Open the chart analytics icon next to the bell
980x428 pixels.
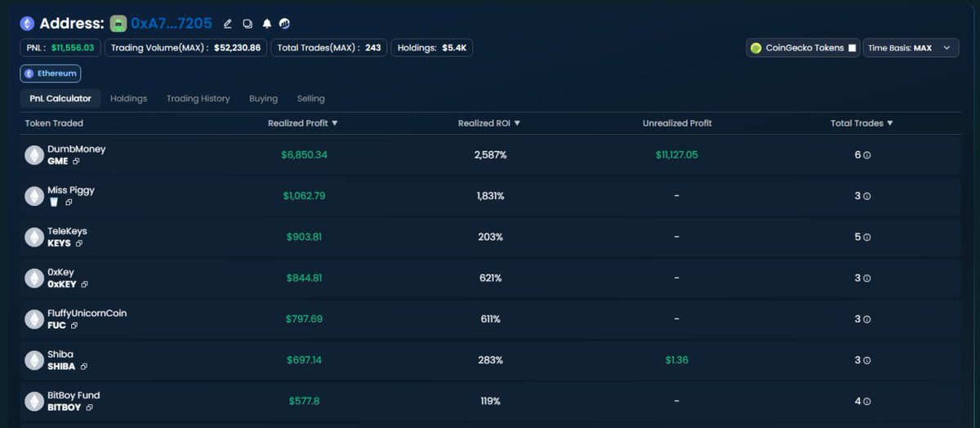pyautogui.click(x=285, y=24)
